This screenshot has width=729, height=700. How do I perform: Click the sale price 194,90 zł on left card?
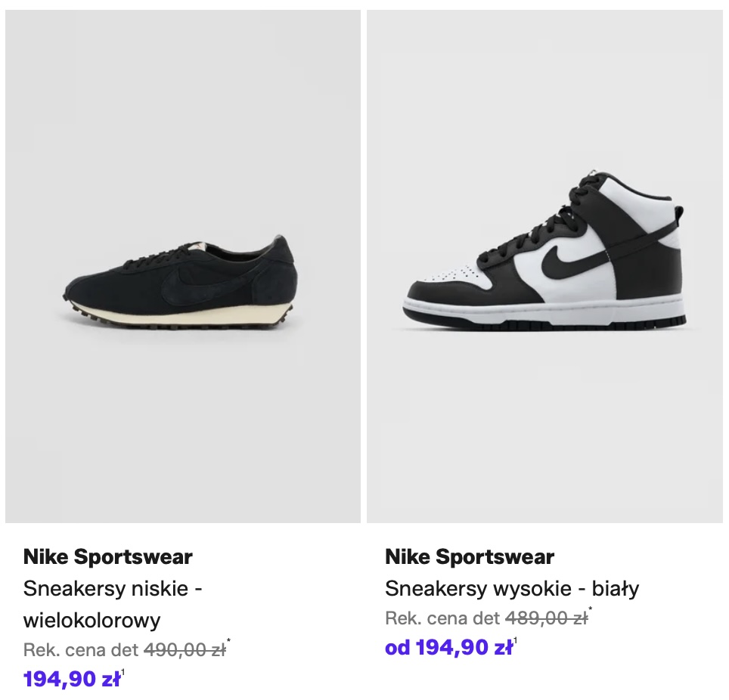click(x=72, y=679)
